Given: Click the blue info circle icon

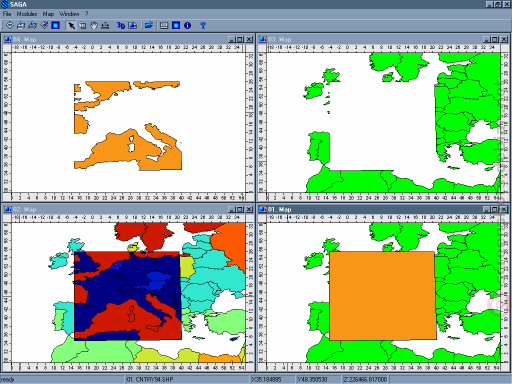Looking at the screenshot, I should point(187,25).
